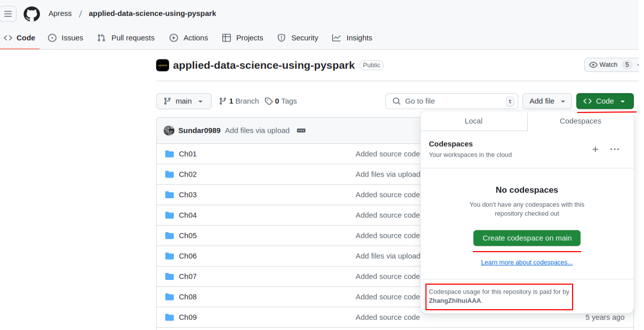Open the Ch05 folder
This screenshot has width=644, height=330.
point(188,236)
